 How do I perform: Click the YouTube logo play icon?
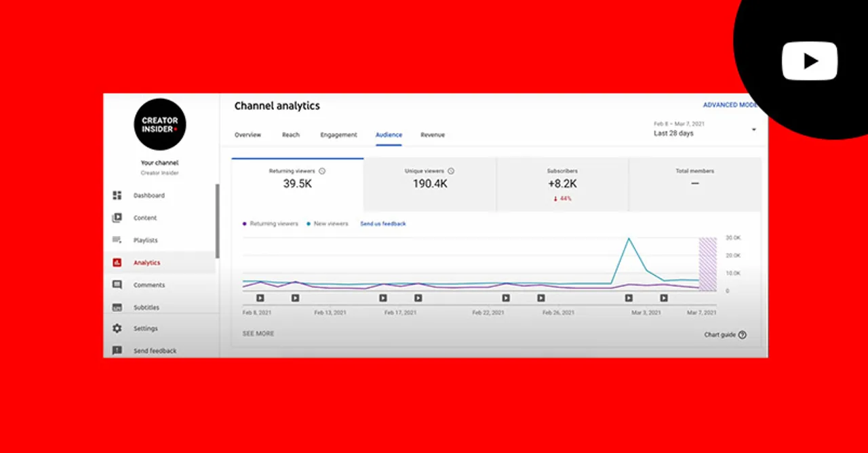coord(810,61)
